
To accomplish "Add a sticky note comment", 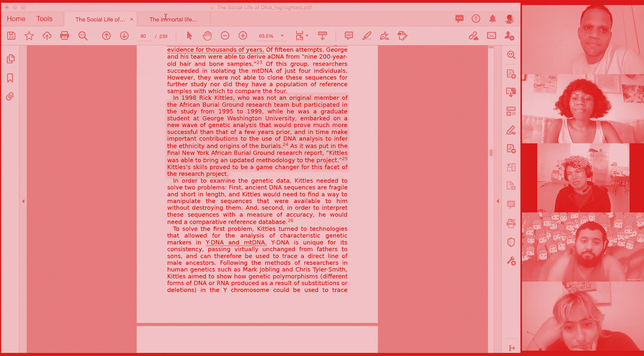I will click(349, 36).
